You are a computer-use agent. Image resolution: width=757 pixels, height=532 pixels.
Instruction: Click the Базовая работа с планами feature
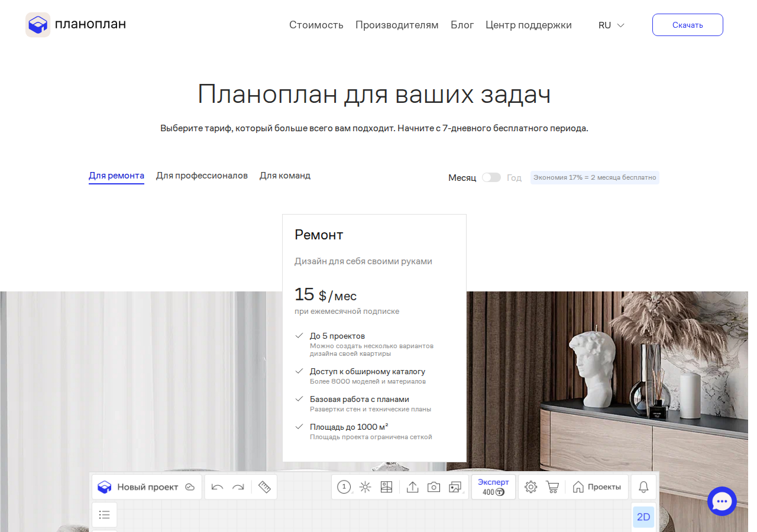[x=360, y=399]
